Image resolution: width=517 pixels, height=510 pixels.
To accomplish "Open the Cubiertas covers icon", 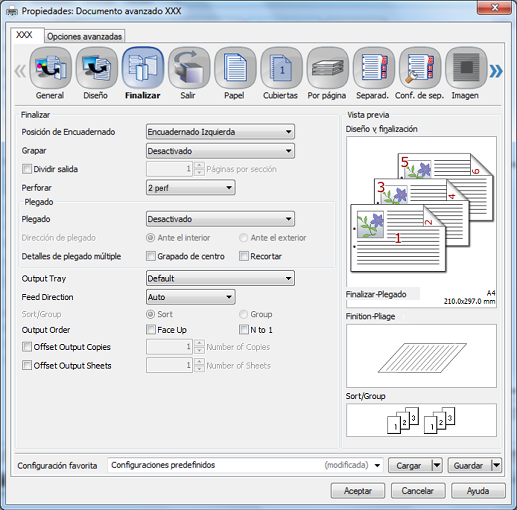I will click(x=281, y=68).
